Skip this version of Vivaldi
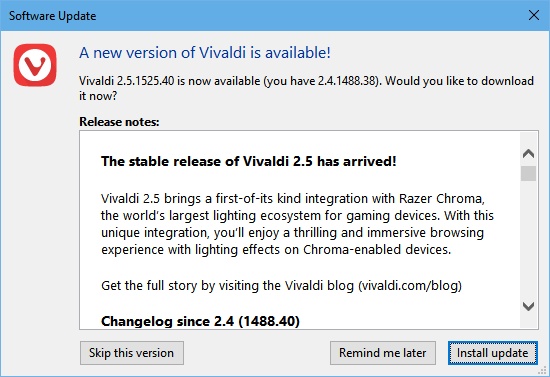550x377 pixels. 132,353
